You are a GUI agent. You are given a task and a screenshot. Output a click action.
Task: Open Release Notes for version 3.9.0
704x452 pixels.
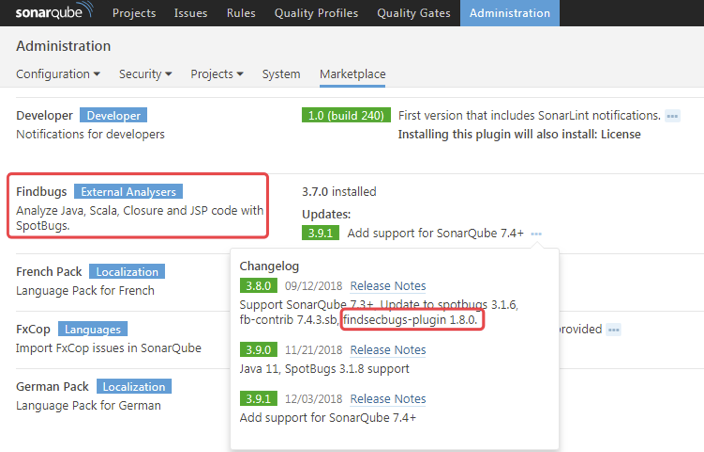tap(388, 350)
